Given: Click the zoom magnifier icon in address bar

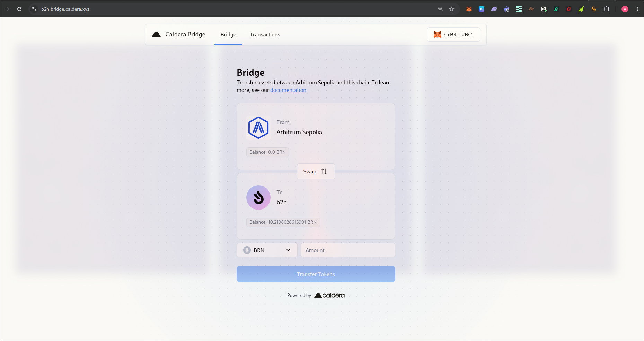Looking at the screenshot, I should coord(441,9).
